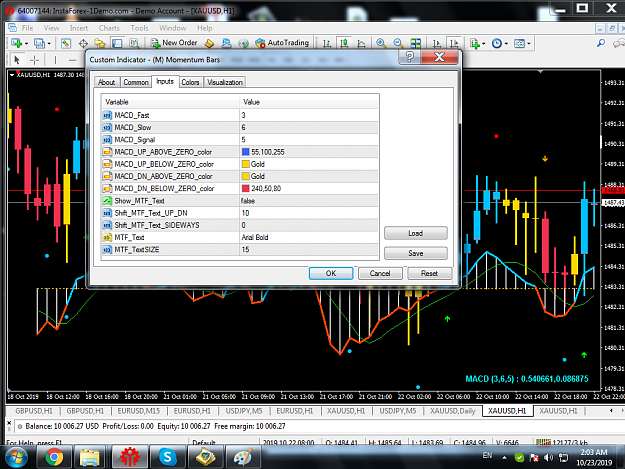This screenshot has height=469, width=625.
Task: Click the MACD_Fast value cell 3
Action: pyautogui.click(x=309, y=115)
